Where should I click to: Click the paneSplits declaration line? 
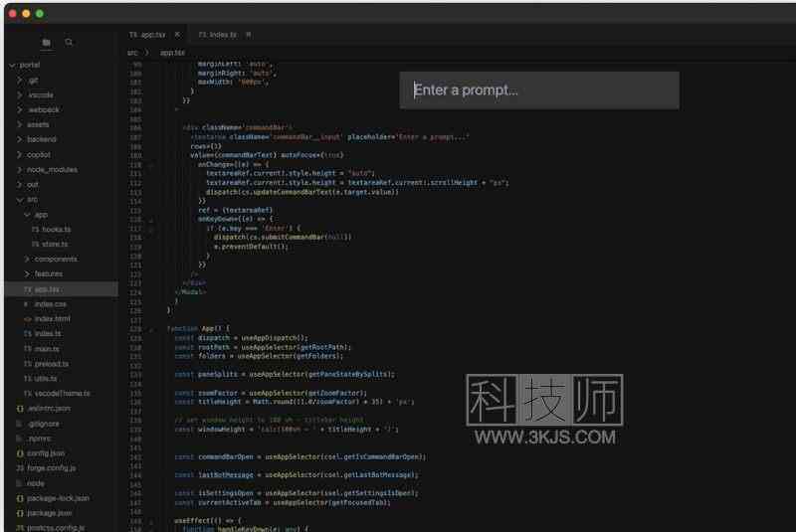(285, 374)
